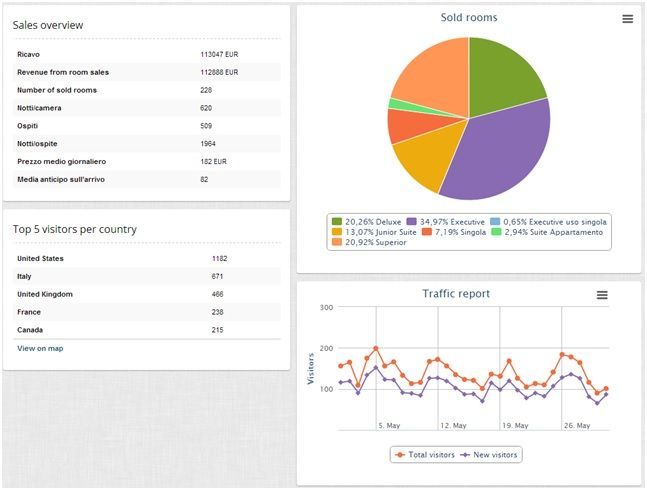
Task: Hide the Total visitors series via legend
Action: coord(424,455)
